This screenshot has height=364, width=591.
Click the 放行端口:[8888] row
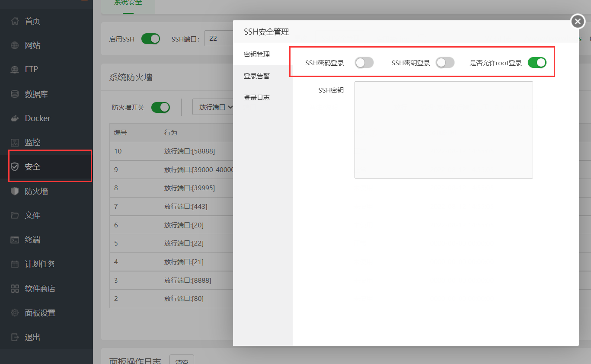pyautogui.click(x=171, y=280)
